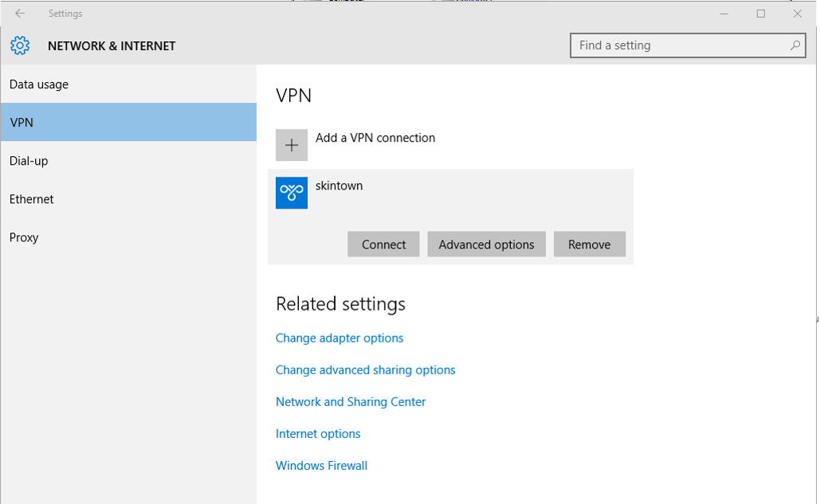Open Change advanced sharing options link
The width and height of the screenshot is (820, 504).
(366, 369)
